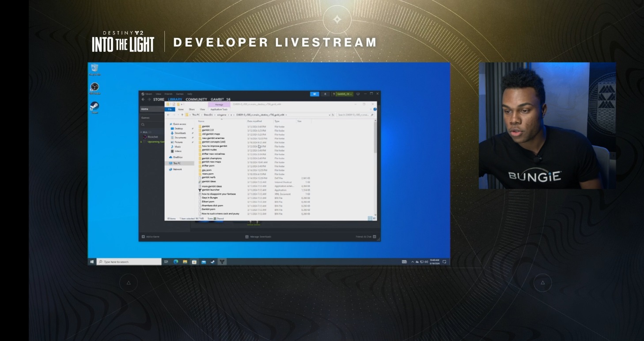Select Network in the navigation pane
This screenshot has width=644, height=341.
coord(176,169)
